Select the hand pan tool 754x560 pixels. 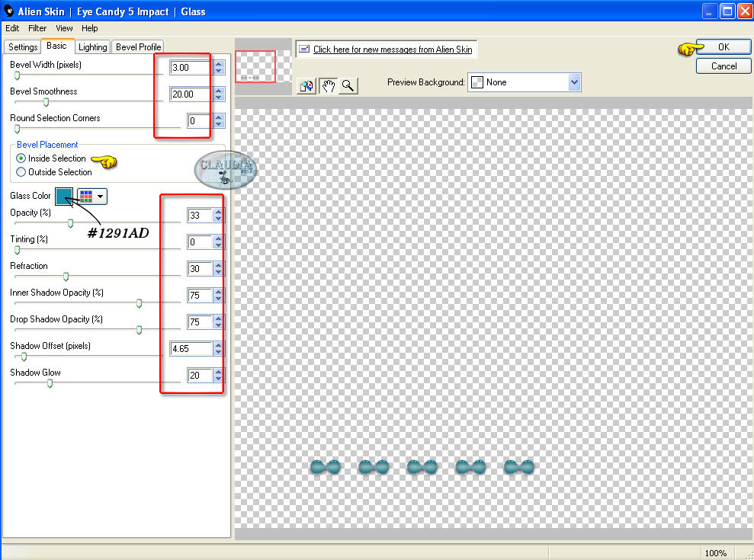tap(328, 86)
